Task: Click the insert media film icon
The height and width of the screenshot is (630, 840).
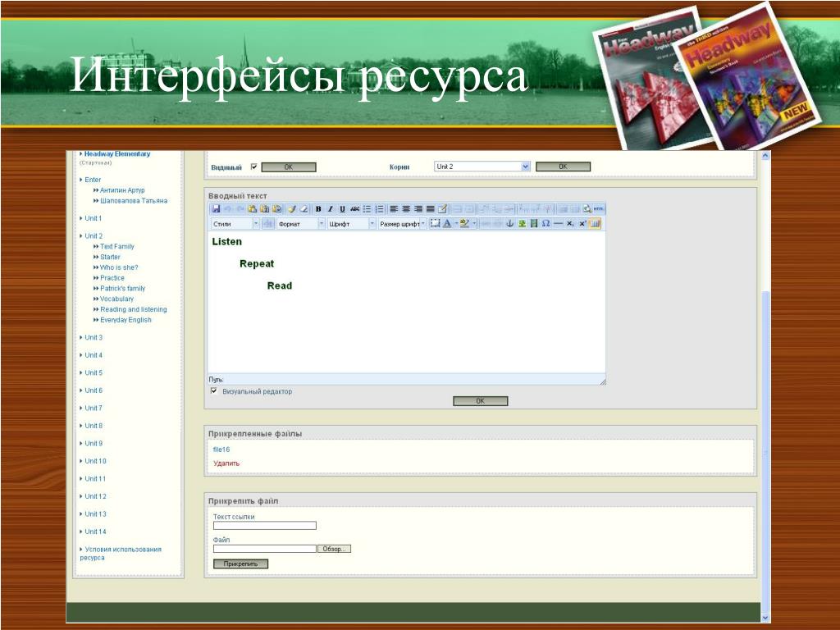Action: [533, 223]
